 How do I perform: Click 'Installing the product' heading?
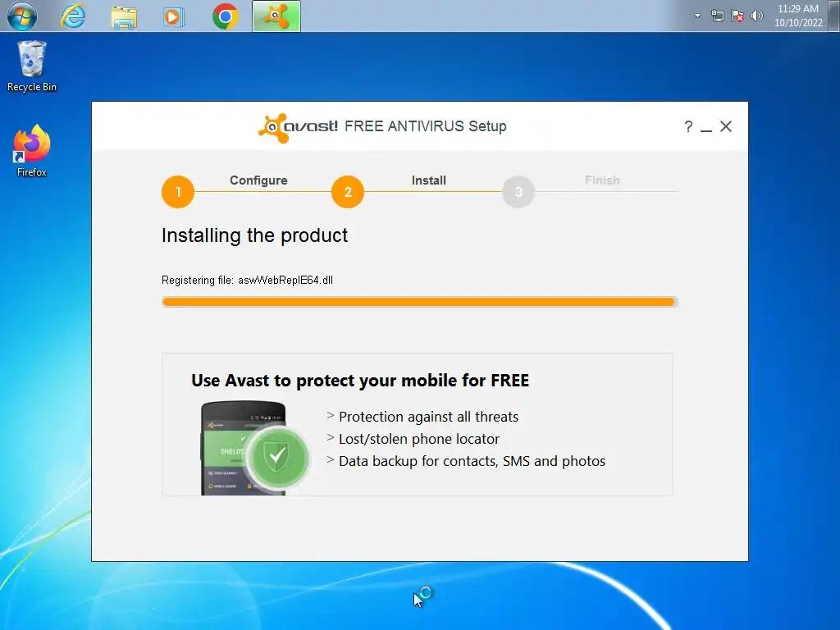click(254, 235)
